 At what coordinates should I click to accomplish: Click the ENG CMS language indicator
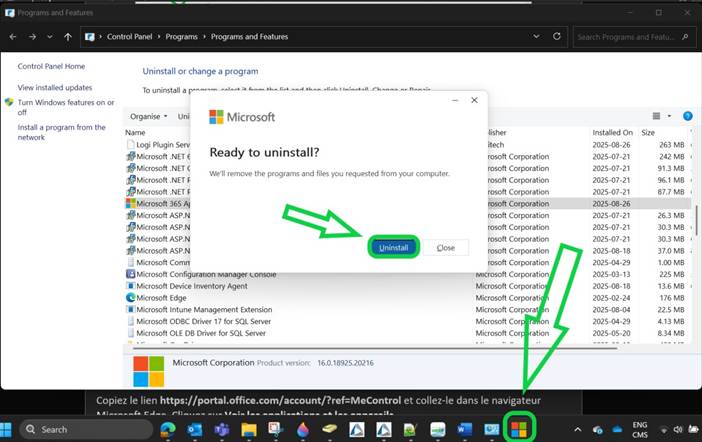tap(640, 429)
